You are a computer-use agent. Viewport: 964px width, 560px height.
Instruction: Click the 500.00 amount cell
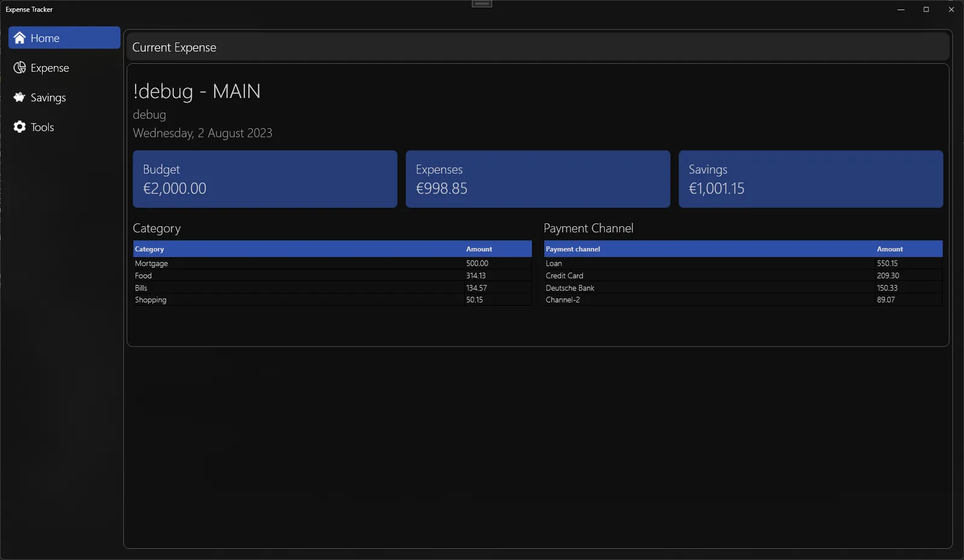coord(498,263)
